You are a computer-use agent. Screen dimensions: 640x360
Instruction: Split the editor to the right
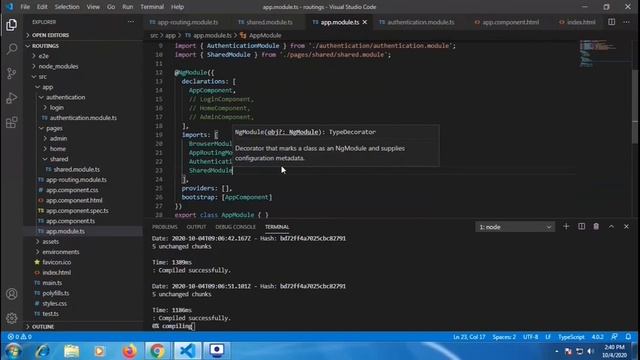tap(611, 22)
